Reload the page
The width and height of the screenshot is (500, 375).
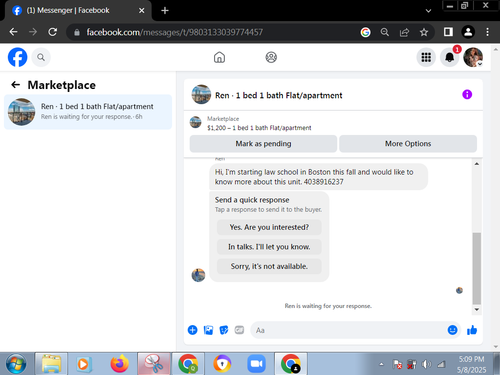coord(52,32)
